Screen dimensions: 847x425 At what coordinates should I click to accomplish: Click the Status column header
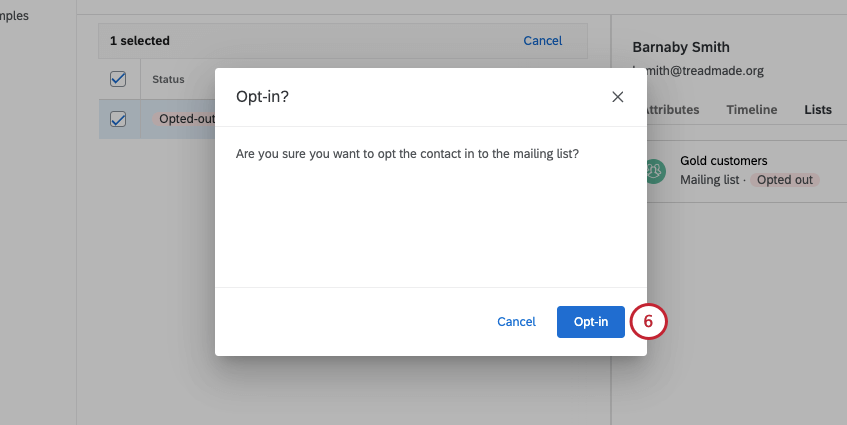coord(168,79)
